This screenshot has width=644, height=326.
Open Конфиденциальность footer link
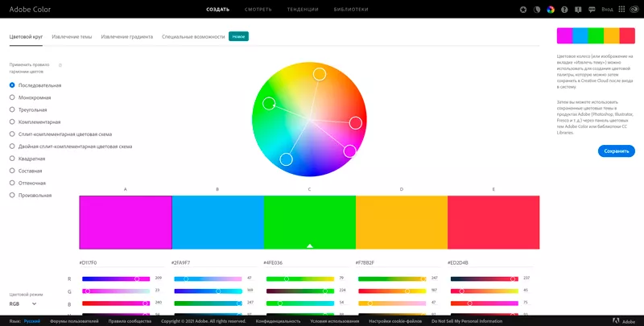point(278,321)
